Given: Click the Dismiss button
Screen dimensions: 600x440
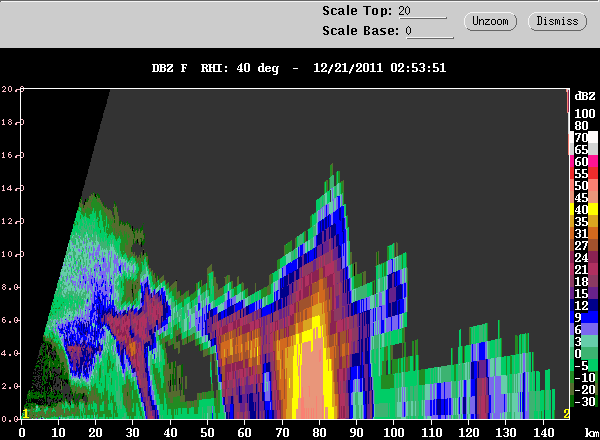Looking at the screenshot, I should point(557,21).
